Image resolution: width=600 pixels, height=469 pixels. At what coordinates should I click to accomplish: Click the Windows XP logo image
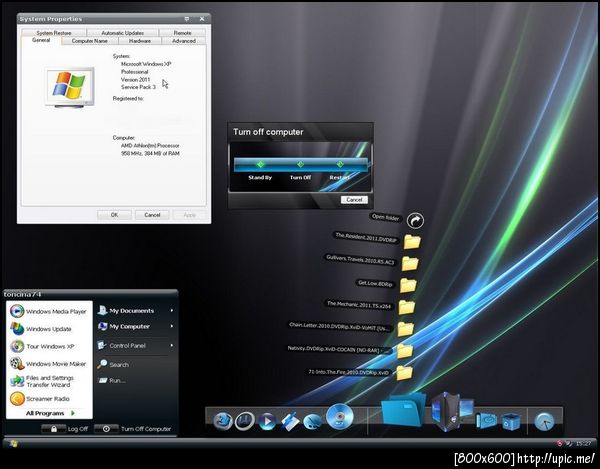[x=69, y=88]
